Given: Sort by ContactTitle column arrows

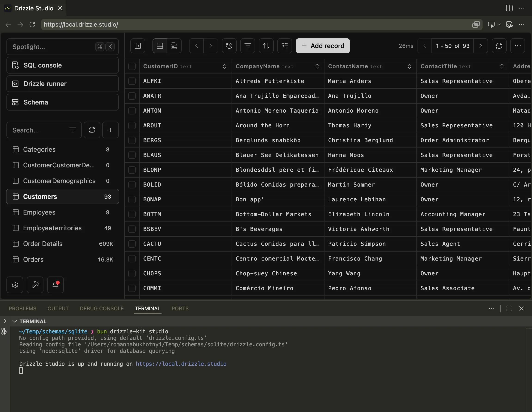Looking at the screenshot, I should (x=502, y=66).
